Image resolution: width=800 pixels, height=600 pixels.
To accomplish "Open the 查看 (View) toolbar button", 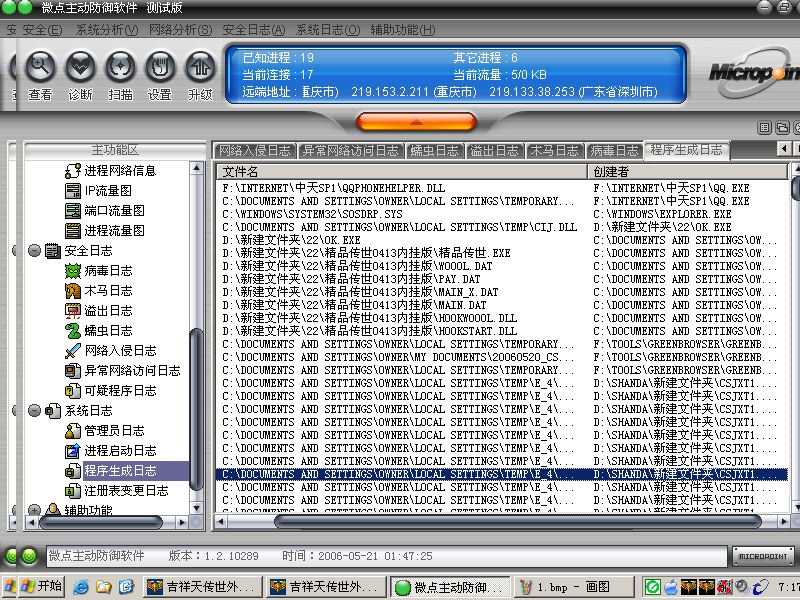I will point(40,76).
